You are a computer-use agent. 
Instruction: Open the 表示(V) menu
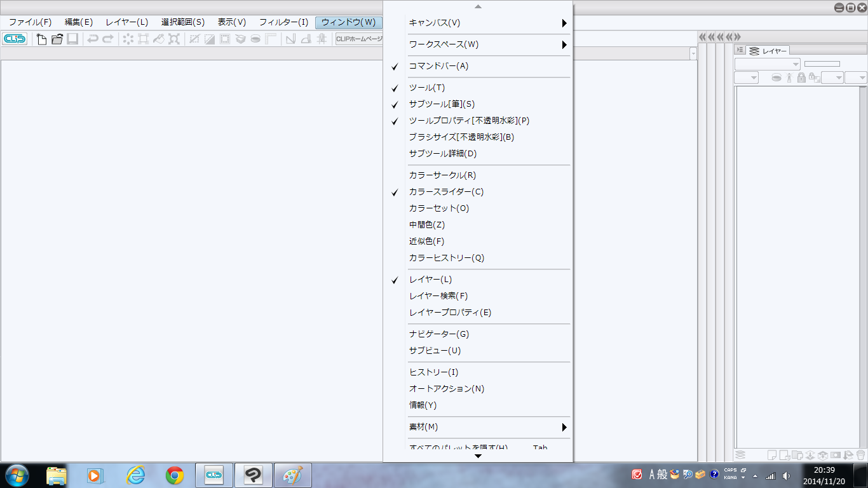coord(232,22)
